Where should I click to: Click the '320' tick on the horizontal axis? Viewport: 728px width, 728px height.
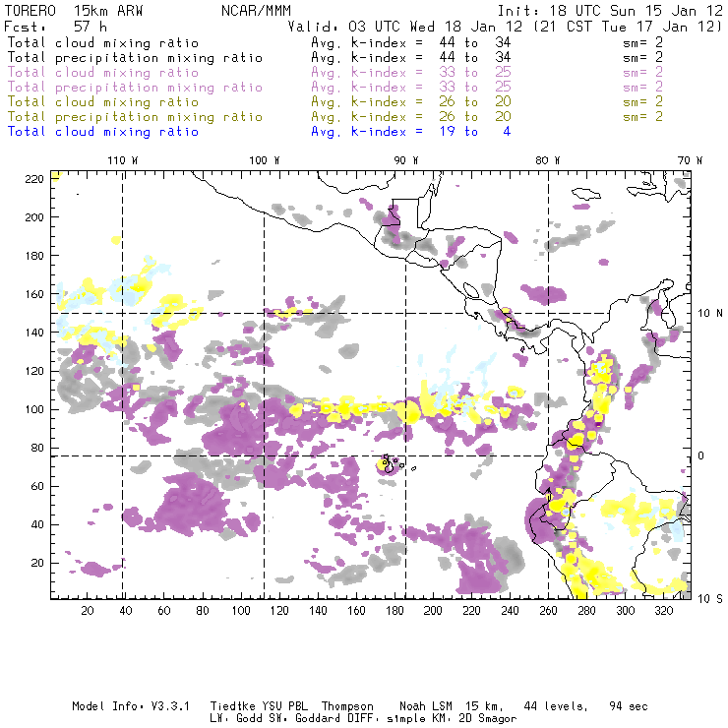pyautogui.click(x=663, y=611)
